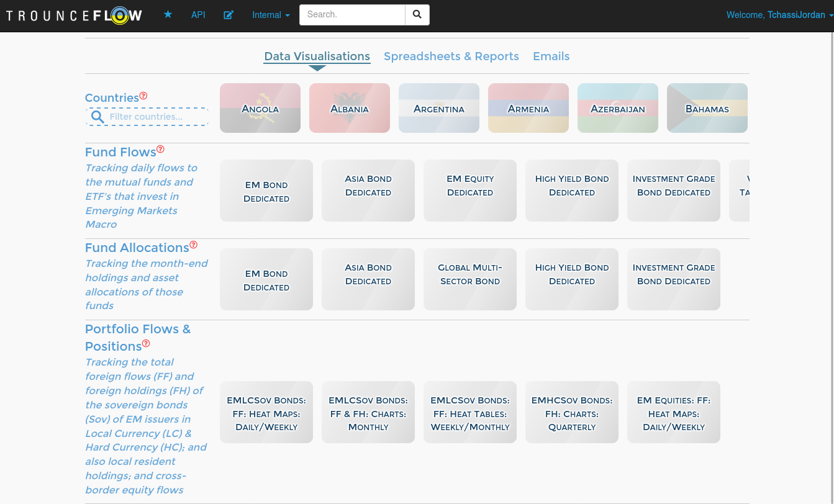Click the pencil edit icon in navbar
Image resolution: width=834 pixels, height=504 pixels.
tap(229, 14)
